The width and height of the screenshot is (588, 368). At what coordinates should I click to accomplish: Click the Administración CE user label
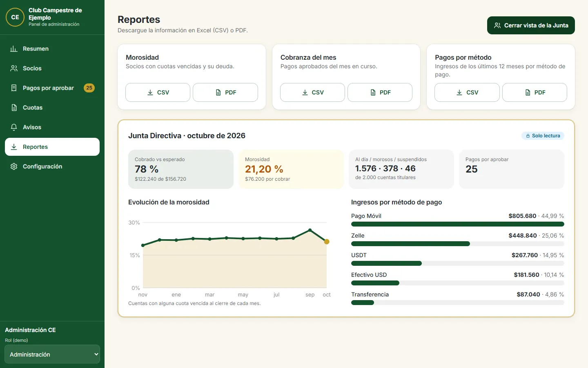pos(30,330)
